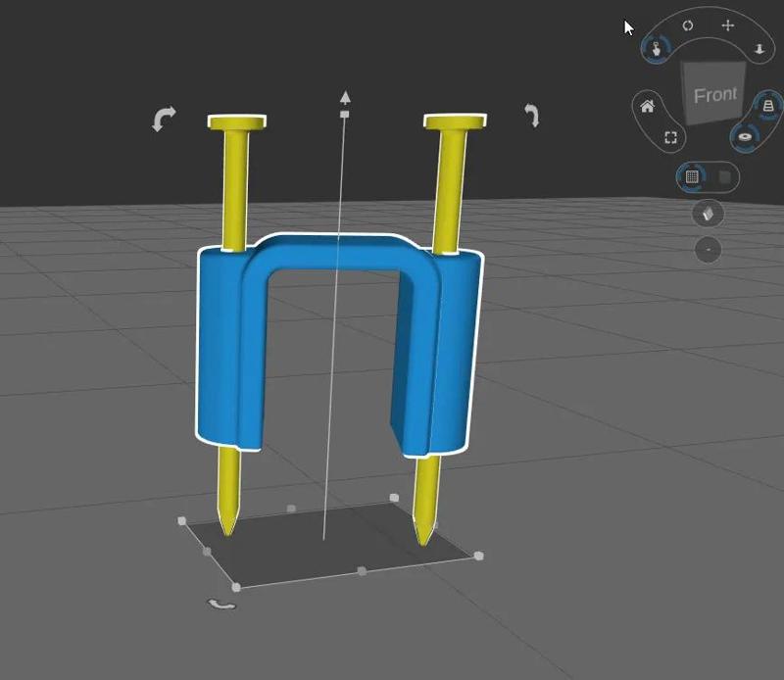This screenshot has width=784, height=680.
Task: Select the perspective cone icon
Action: click(x=767, y=106)
